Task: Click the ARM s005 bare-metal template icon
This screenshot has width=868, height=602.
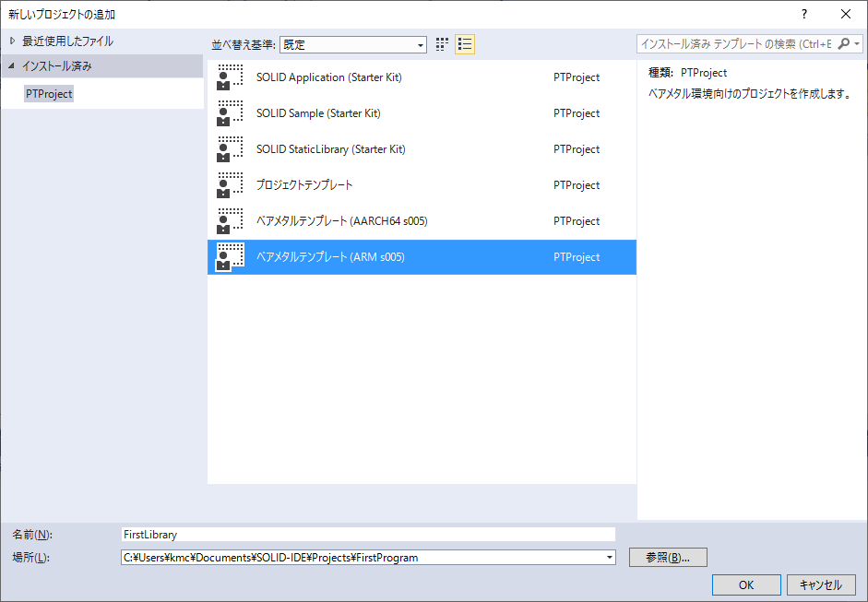Action: [230, 257]
